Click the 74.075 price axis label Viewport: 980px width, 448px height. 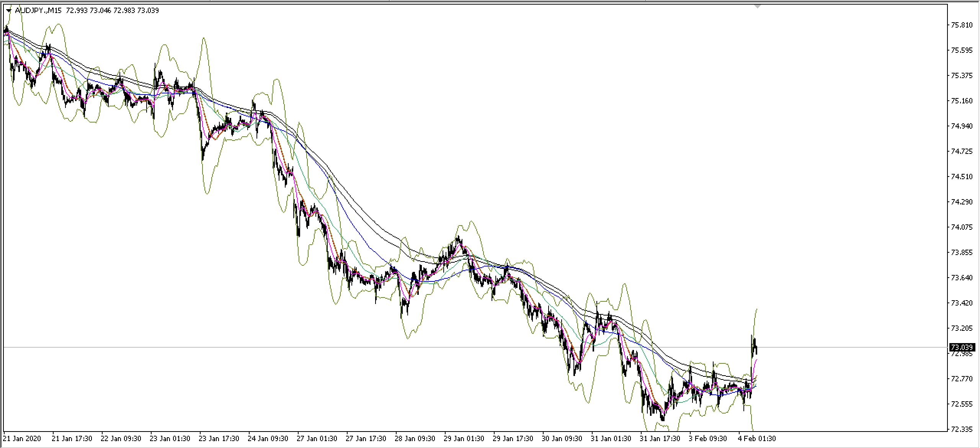pos(961,227)
